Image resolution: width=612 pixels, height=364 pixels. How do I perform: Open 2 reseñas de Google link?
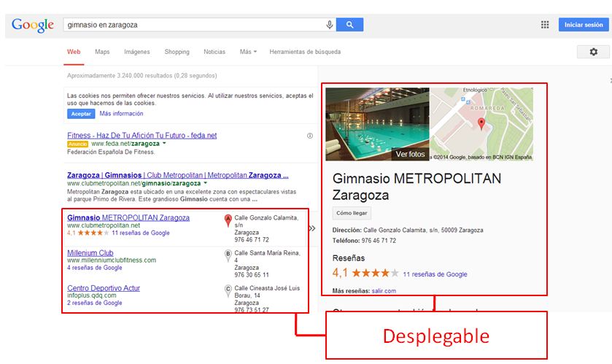tap(94, 303)
